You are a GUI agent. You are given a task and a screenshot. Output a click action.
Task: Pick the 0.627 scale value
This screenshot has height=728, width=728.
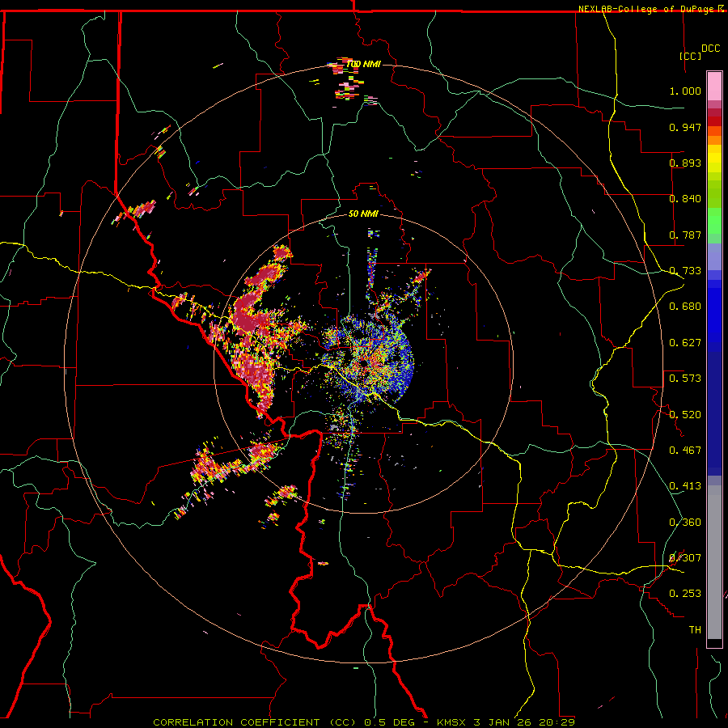coord(685,343)
